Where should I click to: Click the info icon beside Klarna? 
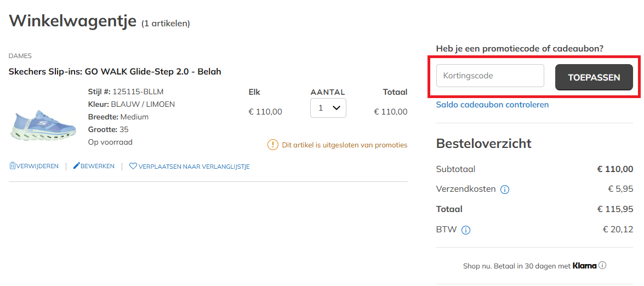(x=602, y=266)
